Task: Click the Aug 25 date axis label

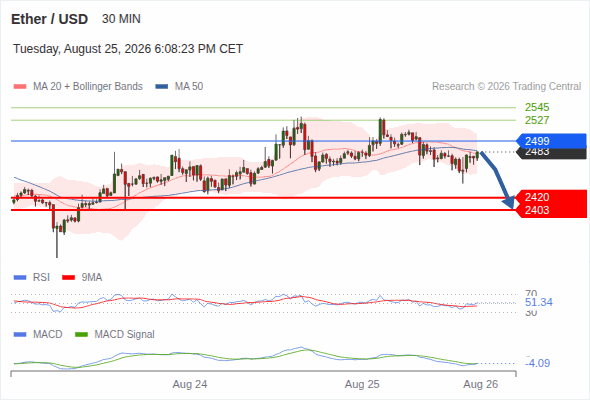Action: tap(362, 385)
